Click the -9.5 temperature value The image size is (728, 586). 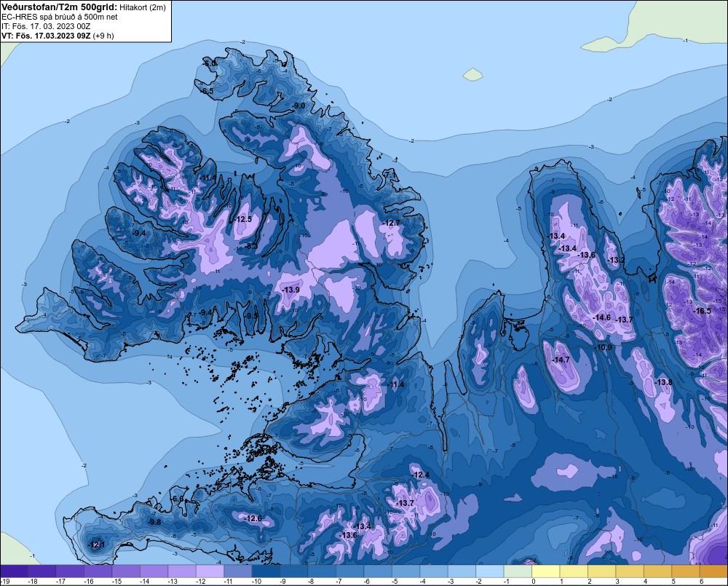251,316
